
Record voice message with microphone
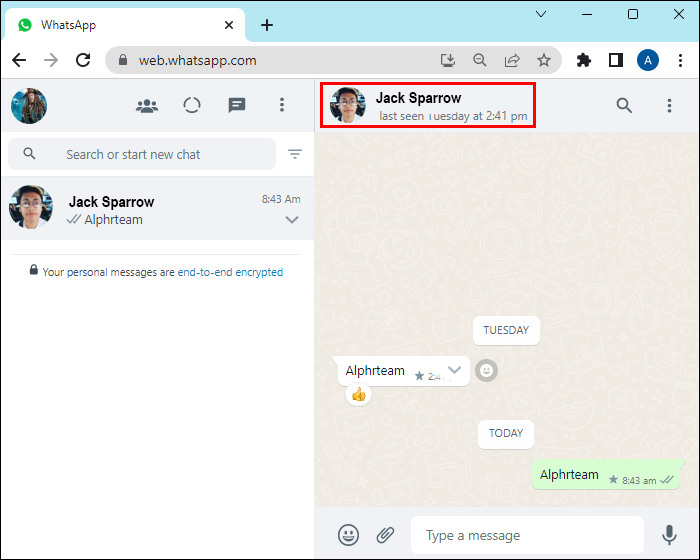click(x=669, y=535)
